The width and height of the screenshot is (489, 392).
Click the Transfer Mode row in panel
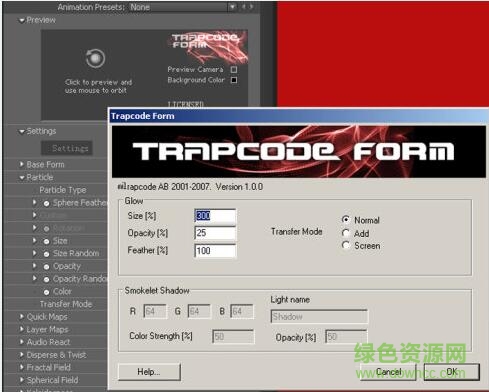(x=66, y=304)
